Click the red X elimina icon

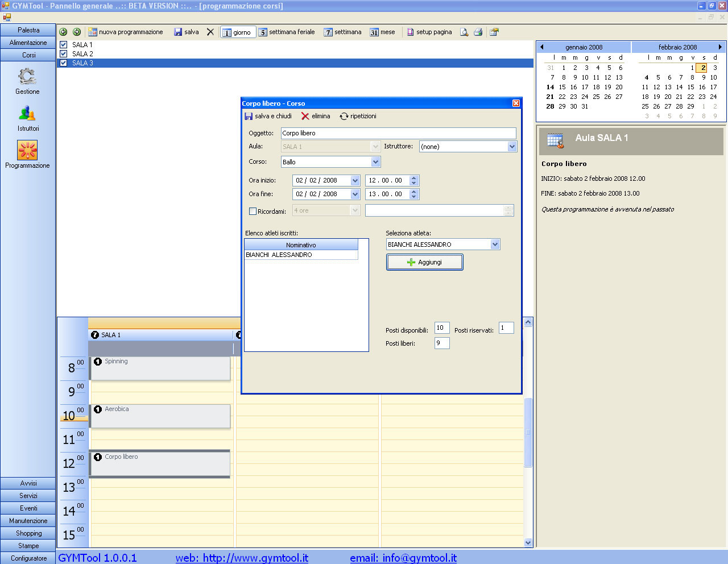(305, 116)
